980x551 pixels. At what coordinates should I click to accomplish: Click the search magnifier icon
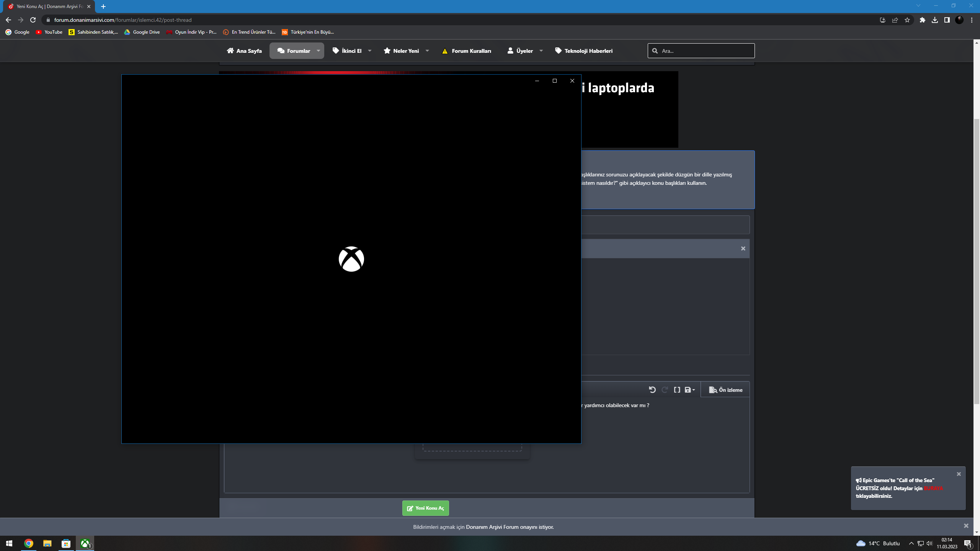(x=655, y=51)
